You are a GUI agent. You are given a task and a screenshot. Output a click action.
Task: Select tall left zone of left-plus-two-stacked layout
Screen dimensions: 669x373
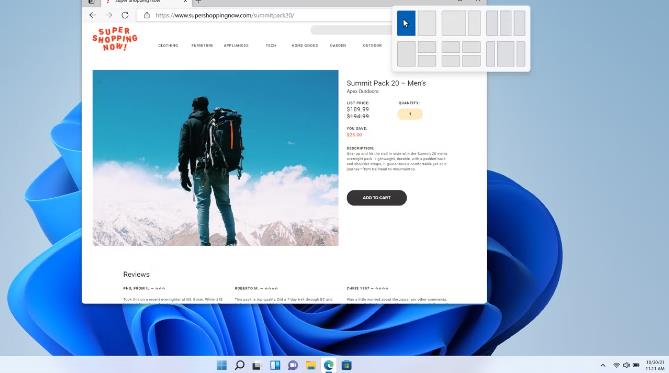click(x=406, y=54)
